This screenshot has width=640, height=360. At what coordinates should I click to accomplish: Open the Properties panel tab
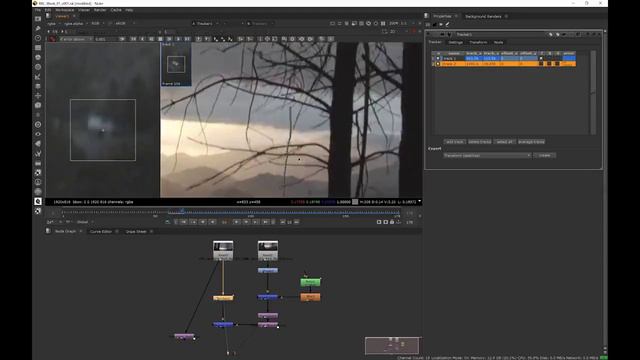pos(442,16)
